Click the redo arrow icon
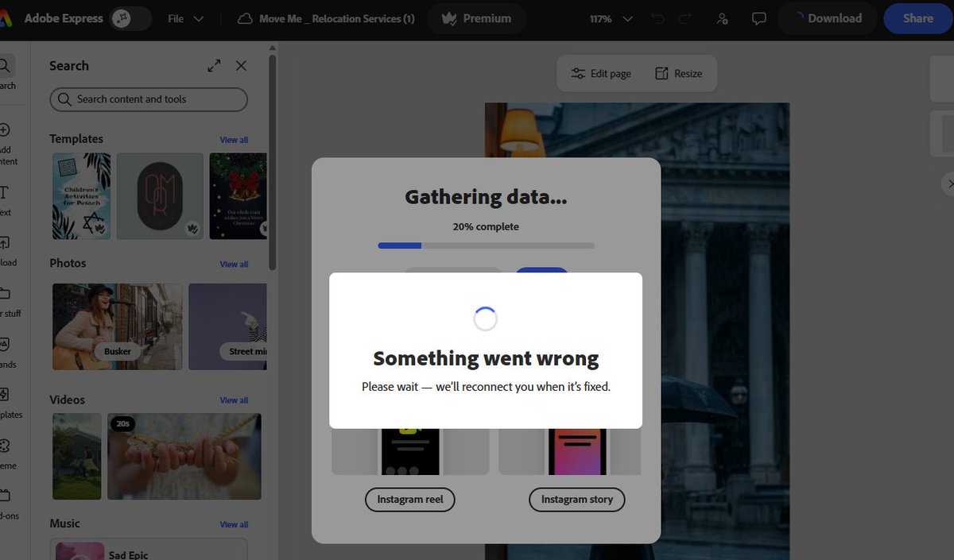The image size is (954, 560). [x=684, y=18]
